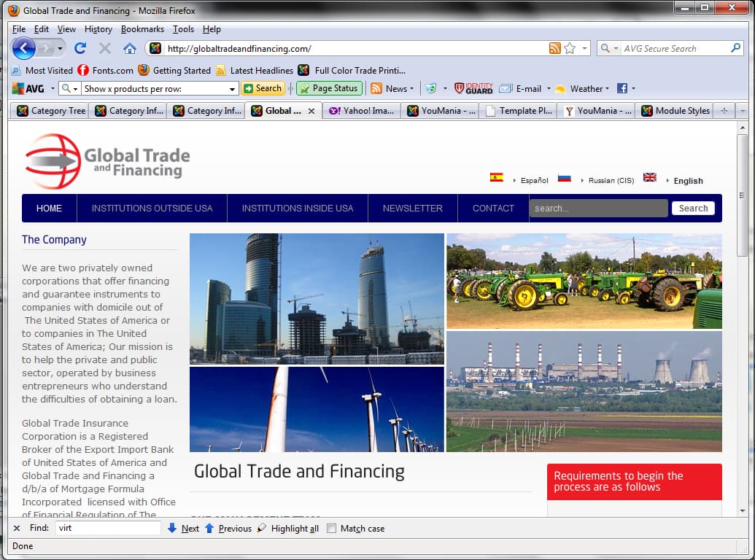The height and width of the screenshot is (560, 755).
Task: Click the AVG Secure Search magnifier icon
Action: (x=735, y=48)
